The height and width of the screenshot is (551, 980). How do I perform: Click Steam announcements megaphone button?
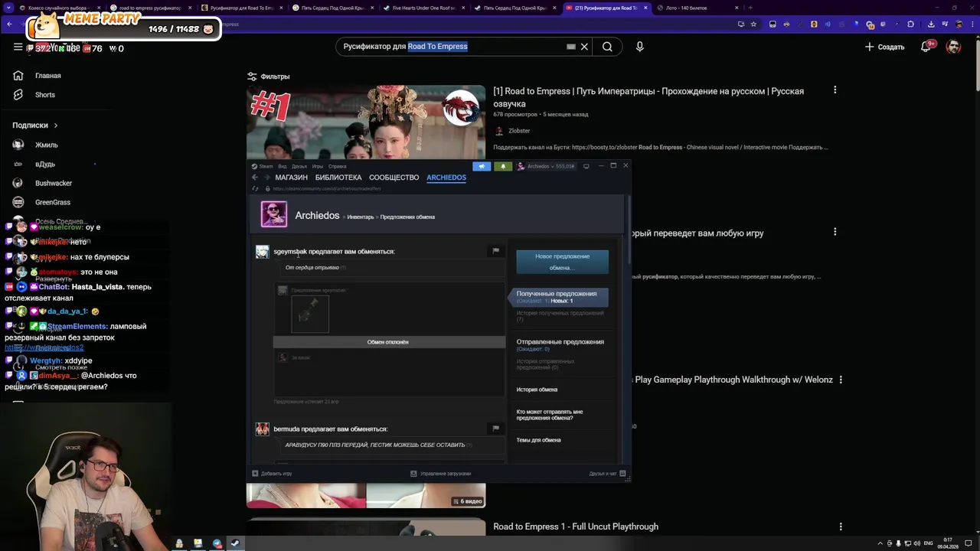tap(482, 166)
